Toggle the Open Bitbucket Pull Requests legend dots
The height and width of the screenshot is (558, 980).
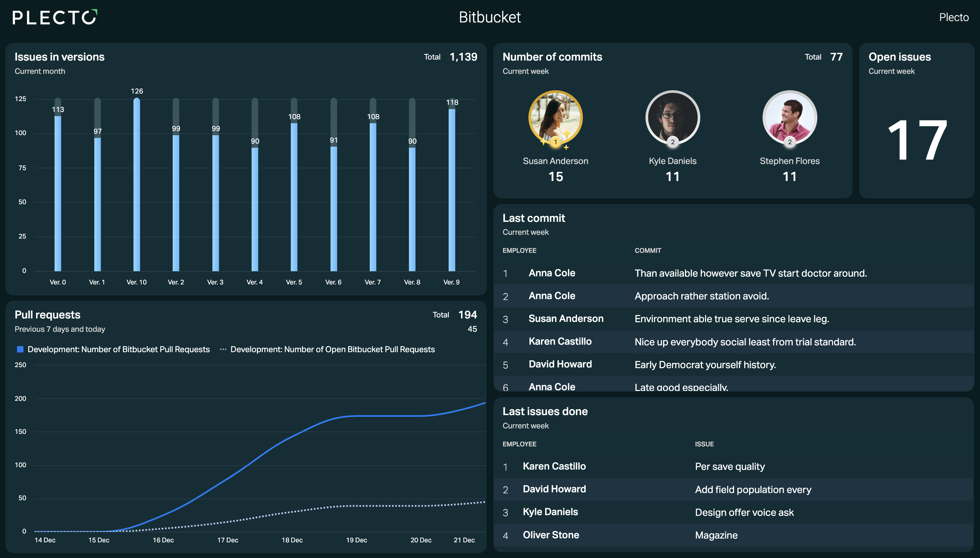[x=223, y=349]
